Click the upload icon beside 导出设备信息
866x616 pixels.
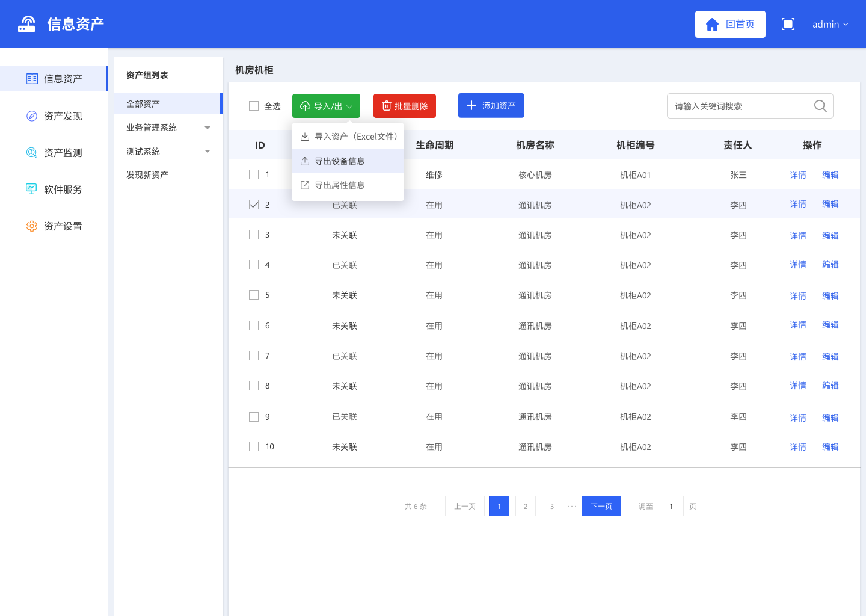pyautogui.click(x=305, y=161)
